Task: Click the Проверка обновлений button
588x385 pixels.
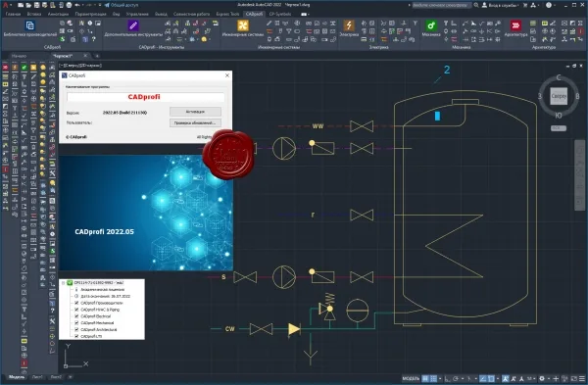Action: click(195, 123)
